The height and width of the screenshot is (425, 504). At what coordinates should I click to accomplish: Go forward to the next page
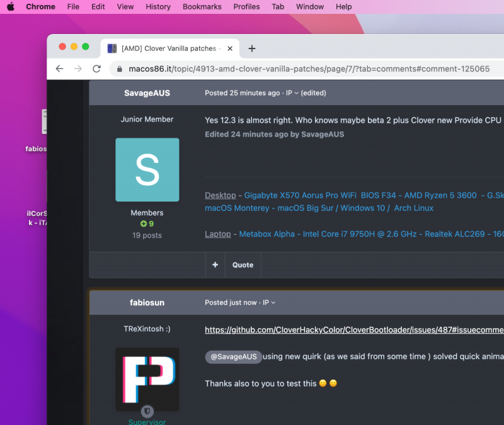pos(78,69)
